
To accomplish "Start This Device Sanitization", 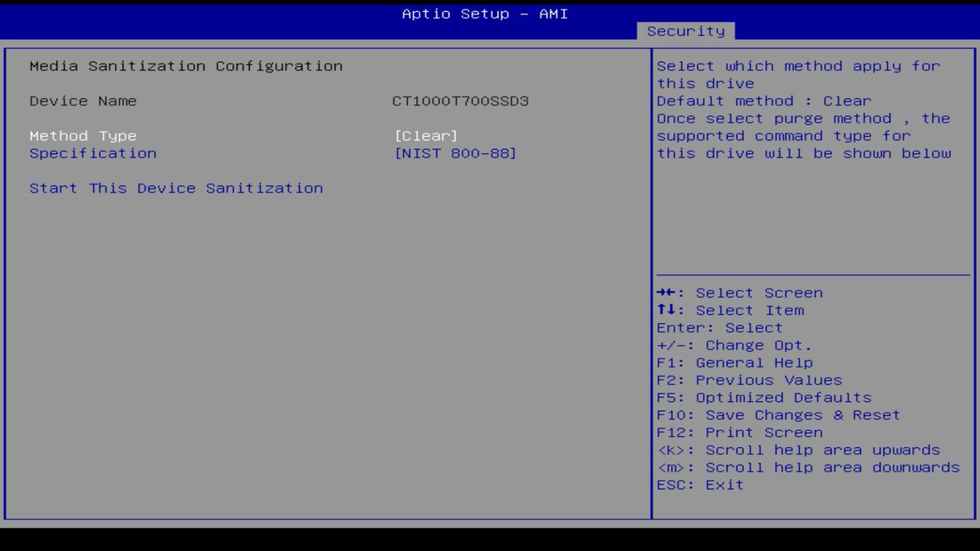I will [176, 187].
